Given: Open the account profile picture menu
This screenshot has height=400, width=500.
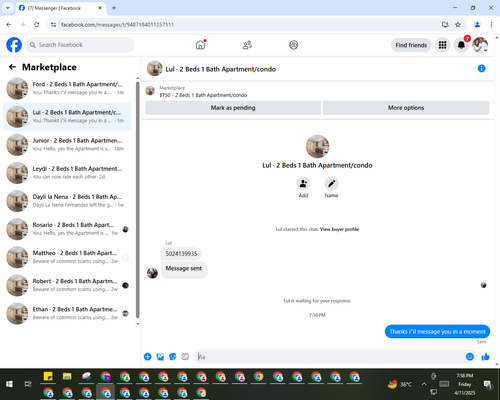Looking at the screenshot, I should (480, 45).
